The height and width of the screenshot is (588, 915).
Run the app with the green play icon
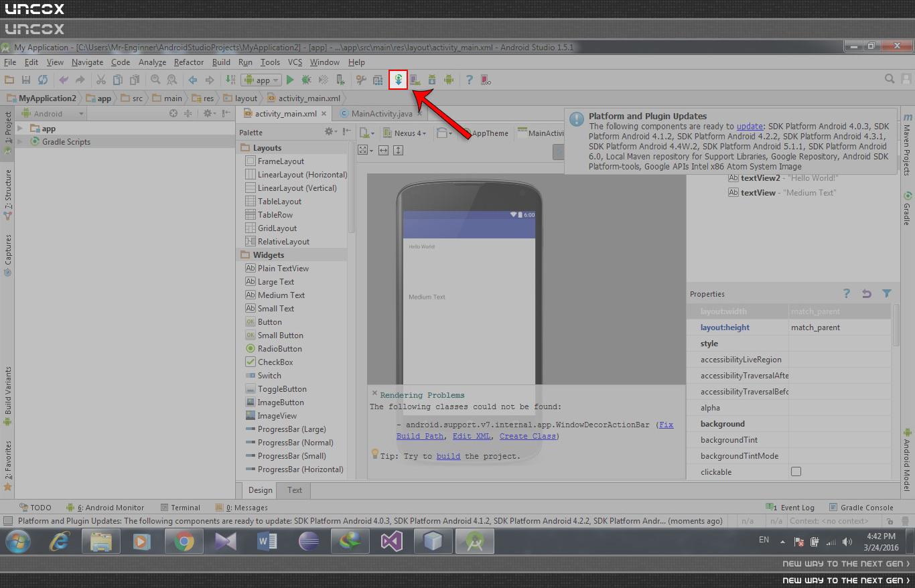click(290, 80)
